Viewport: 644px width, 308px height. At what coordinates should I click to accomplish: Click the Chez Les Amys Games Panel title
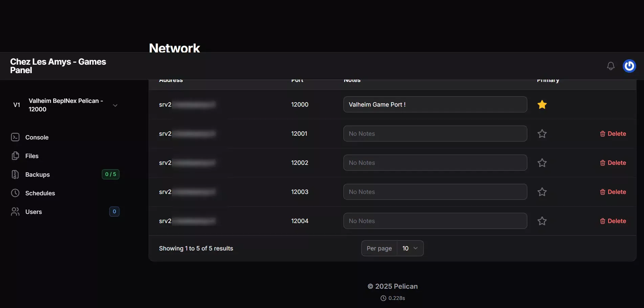[x=58, y=66]
